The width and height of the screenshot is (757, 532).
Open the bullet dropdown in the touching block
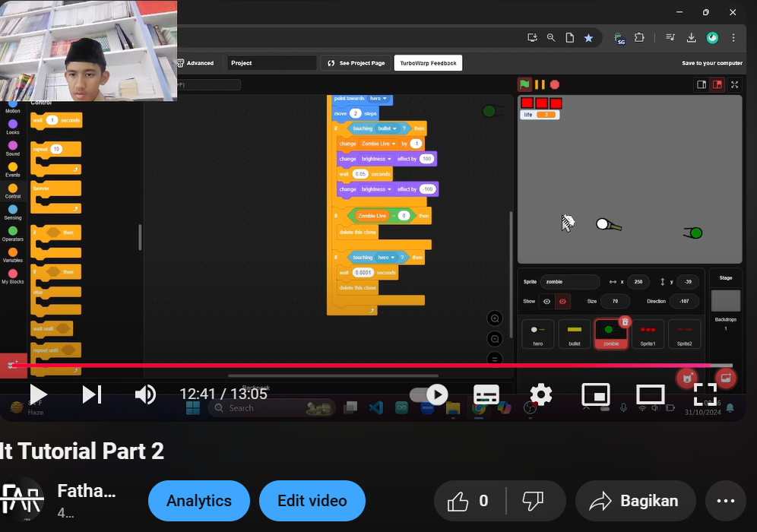pyautogui.click(x=387, y=128)
